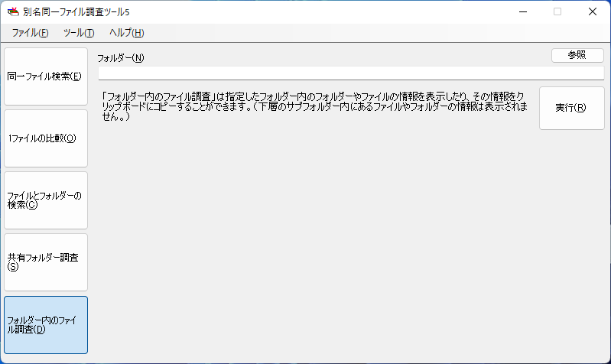Close the 別名同一ファイル調査ツール5 window
The image size is (611, 364).
[593, 11]
